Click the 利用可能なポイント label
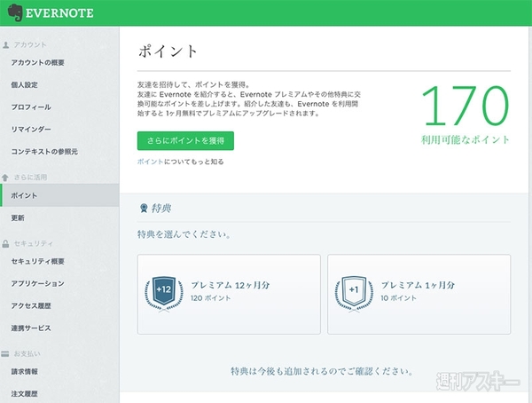 pos(465,139)
